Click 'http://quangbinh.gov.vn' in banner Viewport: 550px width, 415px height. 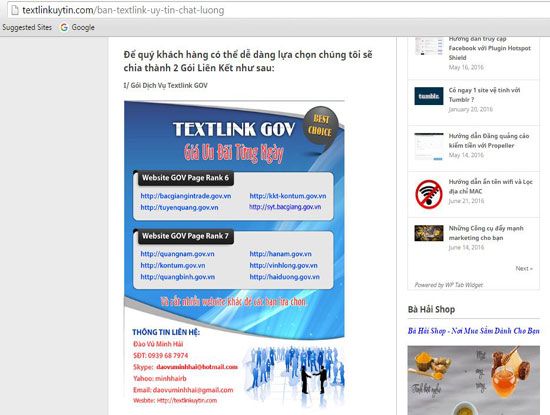coord(177,277)
